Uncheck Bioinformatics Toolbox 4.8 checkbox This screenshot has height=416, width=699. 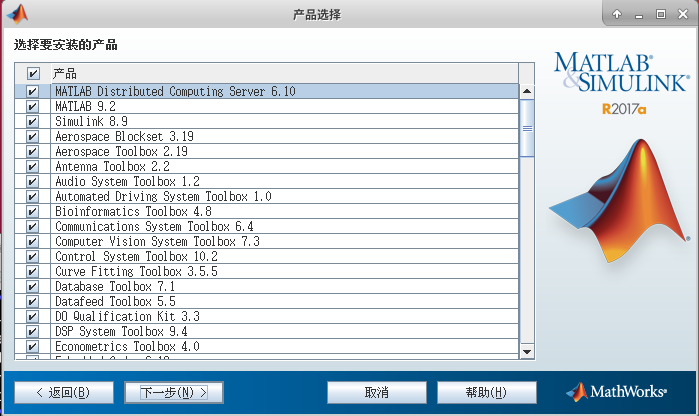click(32, 211)
